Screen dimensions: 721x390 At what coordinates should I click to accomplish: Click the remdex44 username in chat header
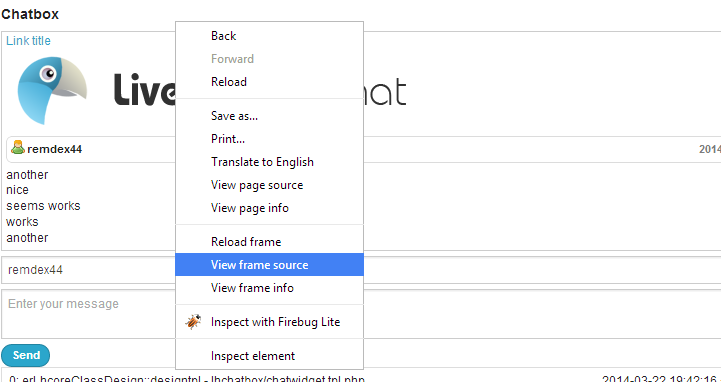54,149
